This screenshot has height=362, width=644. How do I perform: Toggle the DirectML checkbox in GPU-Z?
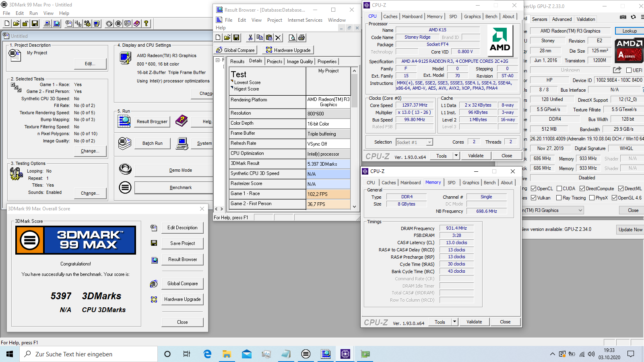(x=621, y=189)
